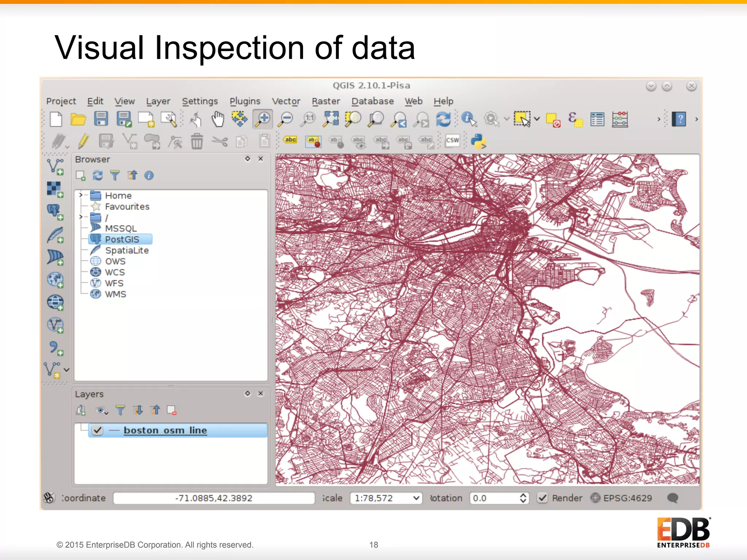
Task: Click the Coordinate input field
Action: coord(214,498)
